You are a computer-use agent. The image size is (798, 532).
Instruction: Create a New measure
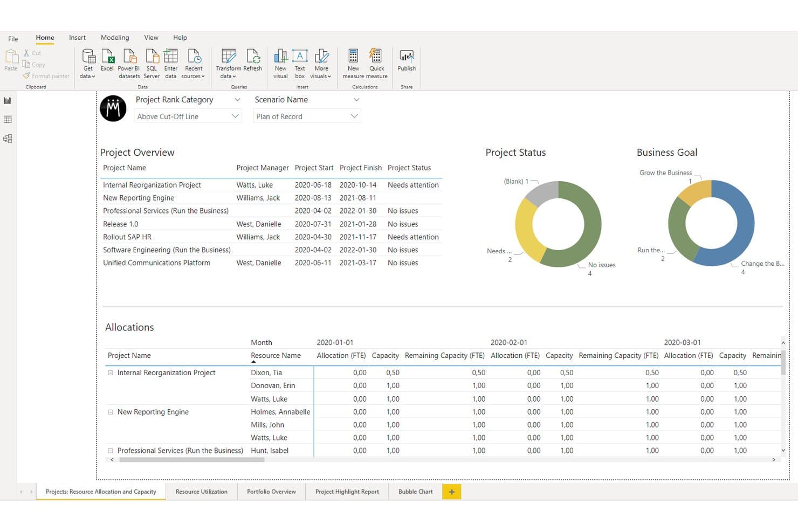click(x=353, y=64)
